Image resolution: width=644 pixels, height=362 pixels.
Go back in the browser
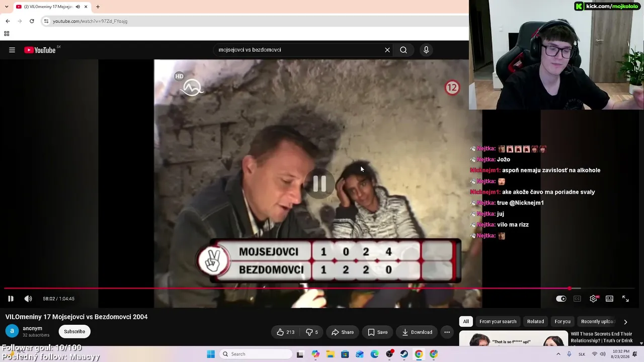pyautogui.click(x=8, y=21)
